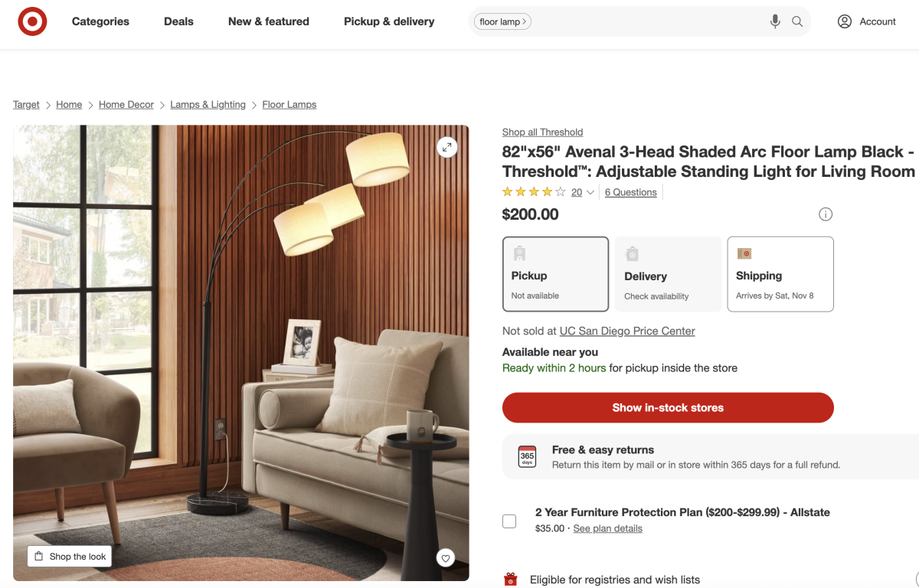This screenshot has width=919, height=588.
Task: Check the 2 Year Furniture Protection Plan box
Action: pos(509,521)
